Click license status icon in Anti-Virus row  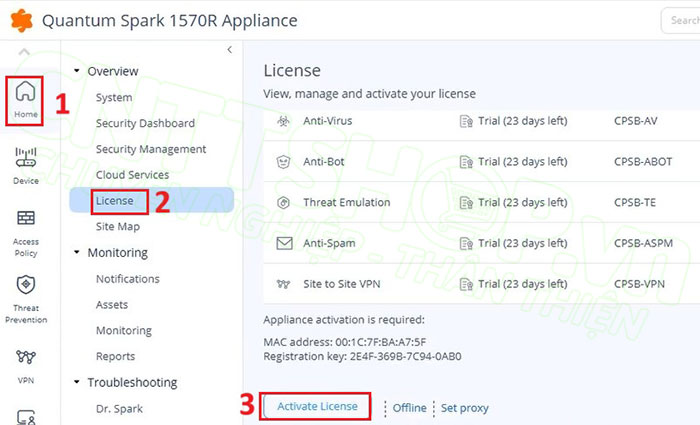pyautogui.click(x=466, y=121)
